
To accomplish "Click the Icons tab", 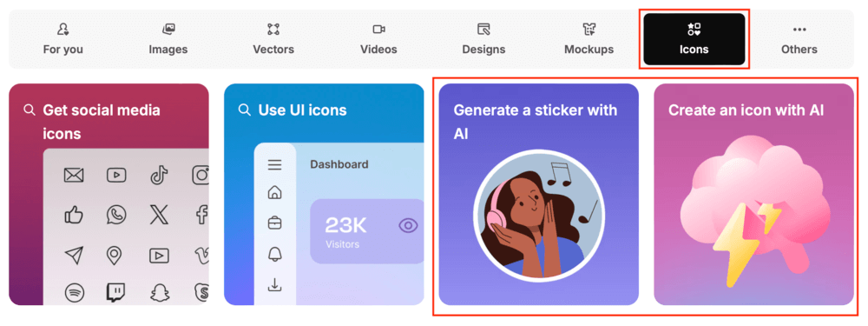I will click(694, 39).
